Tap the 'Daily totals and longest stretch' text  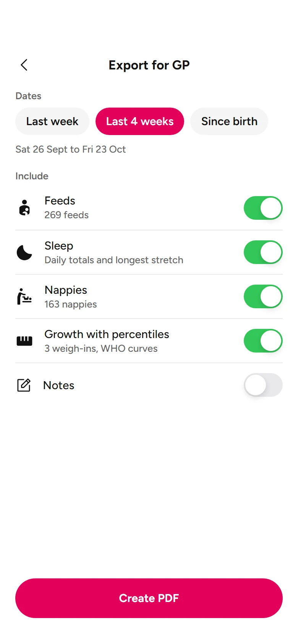(114, 260)
